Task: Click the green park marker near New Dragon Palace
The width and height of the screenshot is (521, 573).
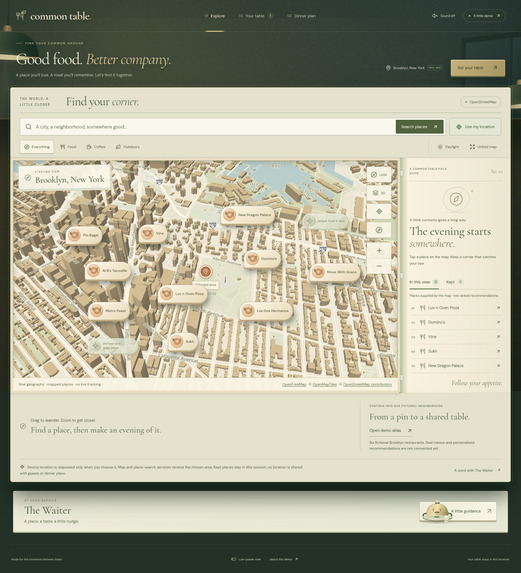Action: coord(326,221)
